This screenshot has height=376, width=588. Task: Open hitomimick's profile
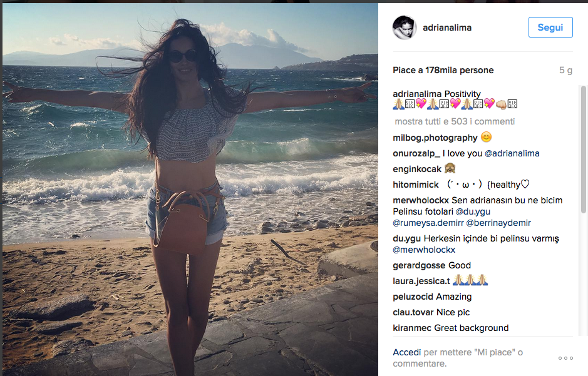click(x=416, y=185)
